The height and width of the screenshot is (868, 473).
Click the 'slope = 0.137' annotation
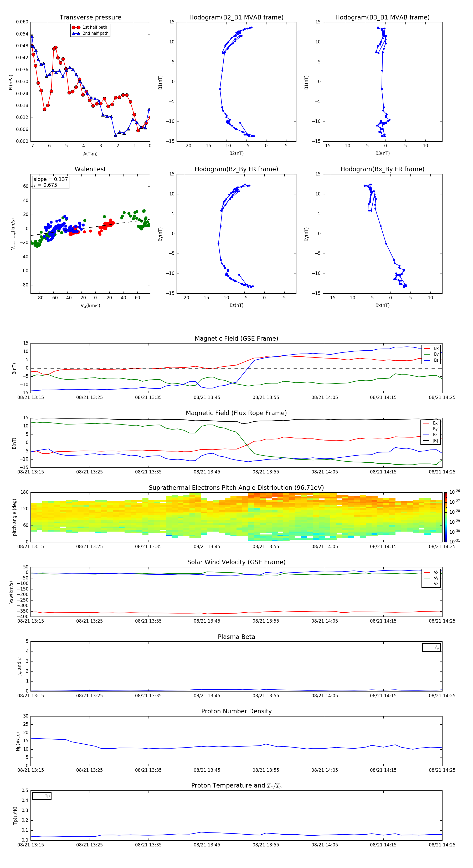[x=50, y=179]
